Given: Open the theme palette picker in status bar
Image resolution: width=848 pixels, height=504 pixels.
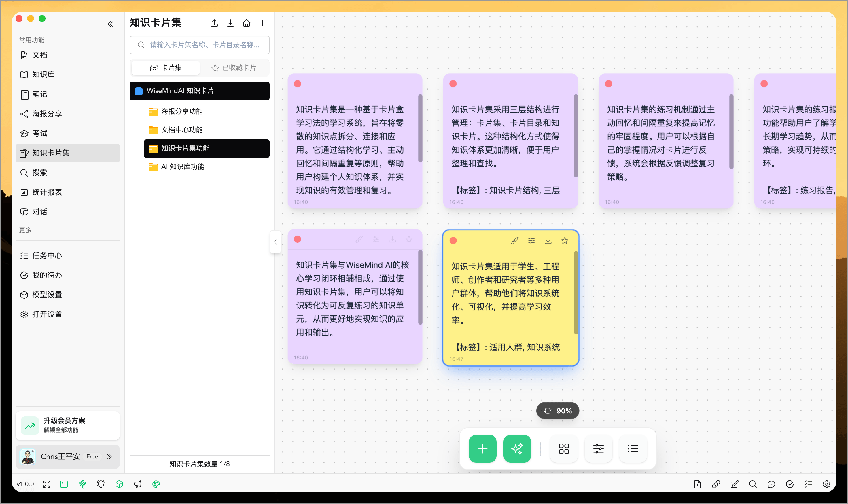Looking at the screenshot, I should pos(156,484).
